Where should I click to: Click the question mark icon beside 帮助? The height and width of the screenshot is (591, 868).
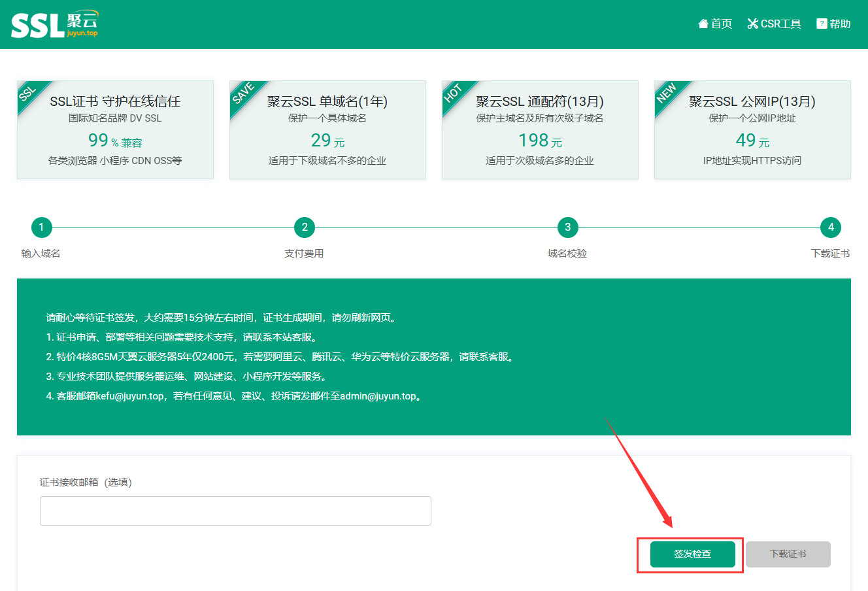click(x=822, y=24)
